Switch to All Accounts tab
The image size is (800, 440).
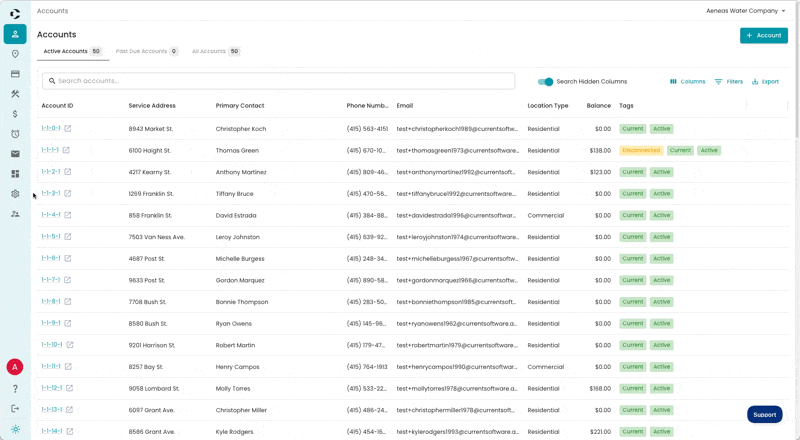[x=216, y=51]
